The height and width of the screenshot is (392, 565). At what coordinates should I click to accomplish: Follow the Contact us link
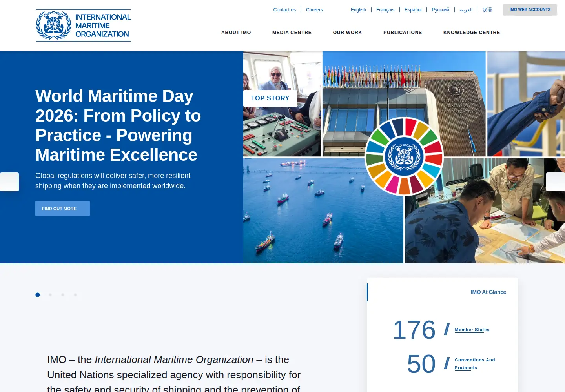[x=284, y=10]
